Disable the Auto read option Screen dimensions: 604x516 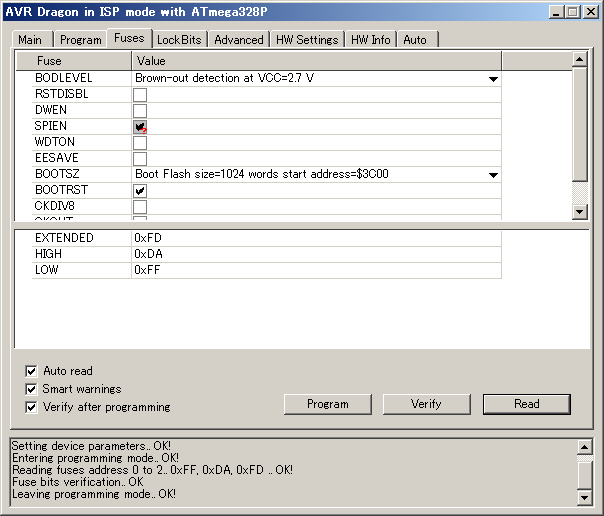pos(31,371)
